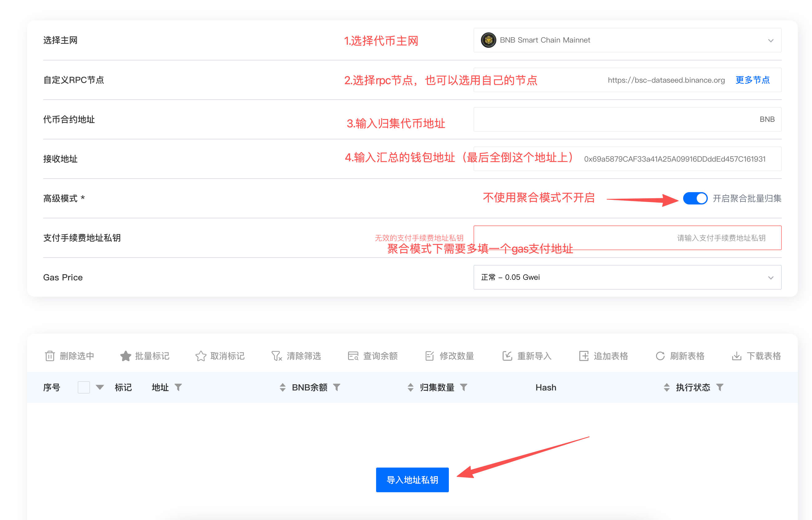Screen dimensions: 812x520
Task: Click the clear filter funnel icon
Action: (277, 356)
